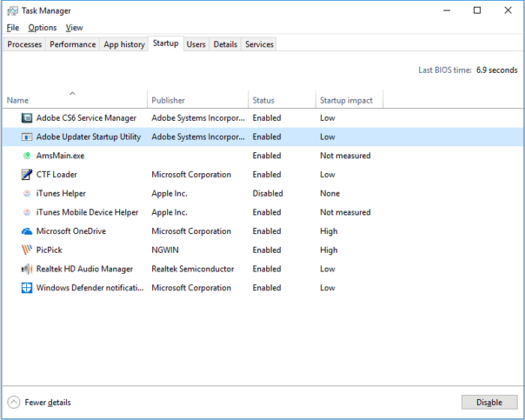Click the Windows Defender notification shield icon

tap(27, 288)
